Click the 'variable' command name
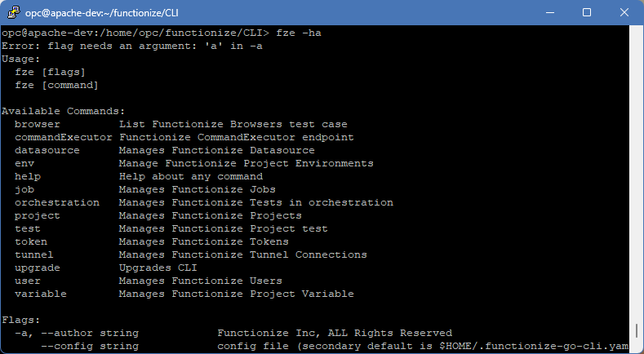This screenshot has height=354, width=644. pyautogui.click(x=40, y=294)
